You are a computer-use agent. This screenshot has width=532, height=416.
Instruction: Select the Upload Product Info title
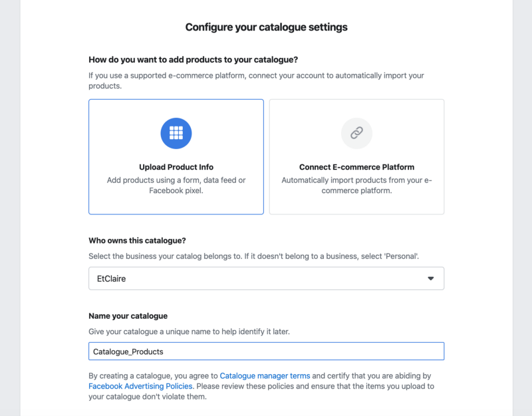pos(176,167)
